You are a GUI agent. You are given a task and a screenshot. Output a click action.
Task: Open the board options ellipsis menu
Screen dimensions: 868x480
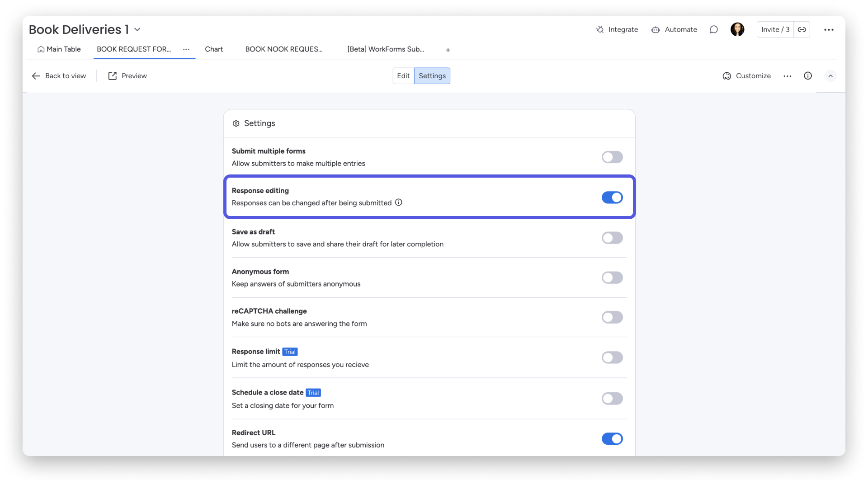830,29
